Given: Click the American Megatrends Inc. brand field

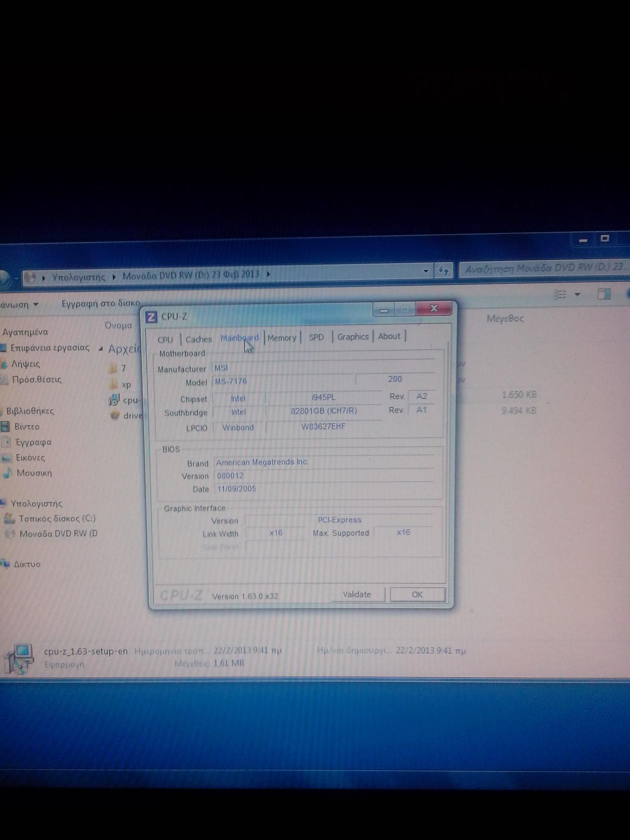Looking at the screenshot, I should click(324, 462).
